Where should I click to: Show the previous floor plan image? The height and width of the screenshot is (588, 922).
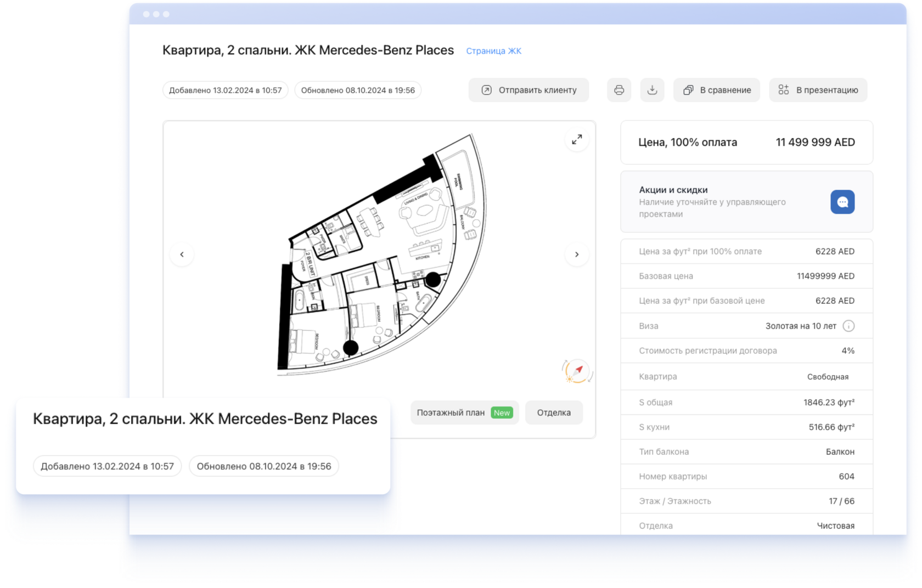tap(182, 255)
